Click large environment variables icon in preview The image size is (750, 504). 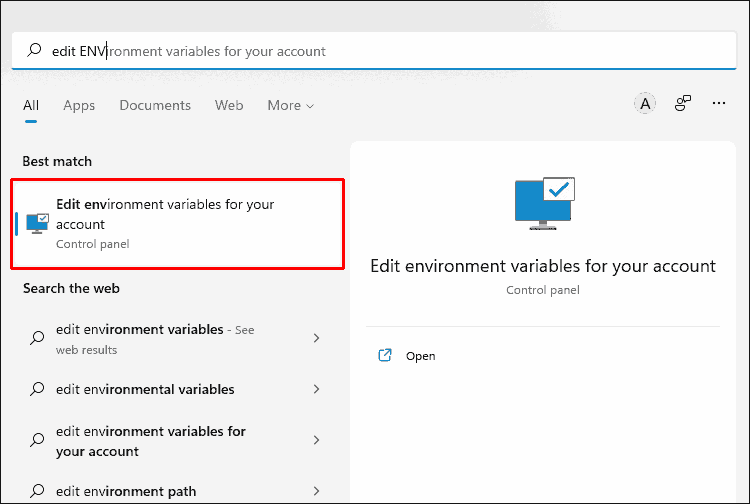[x=543, y=205]
